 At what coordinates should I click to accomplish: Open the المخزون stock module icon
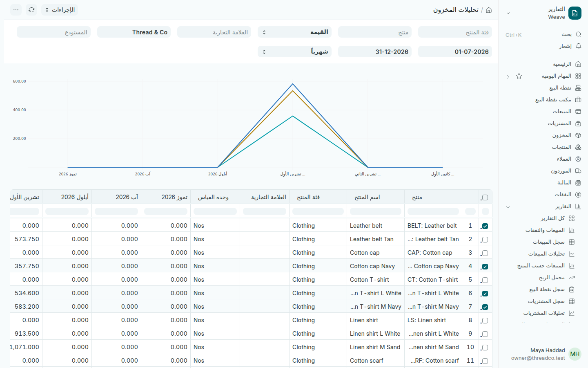tap(578, 135)
